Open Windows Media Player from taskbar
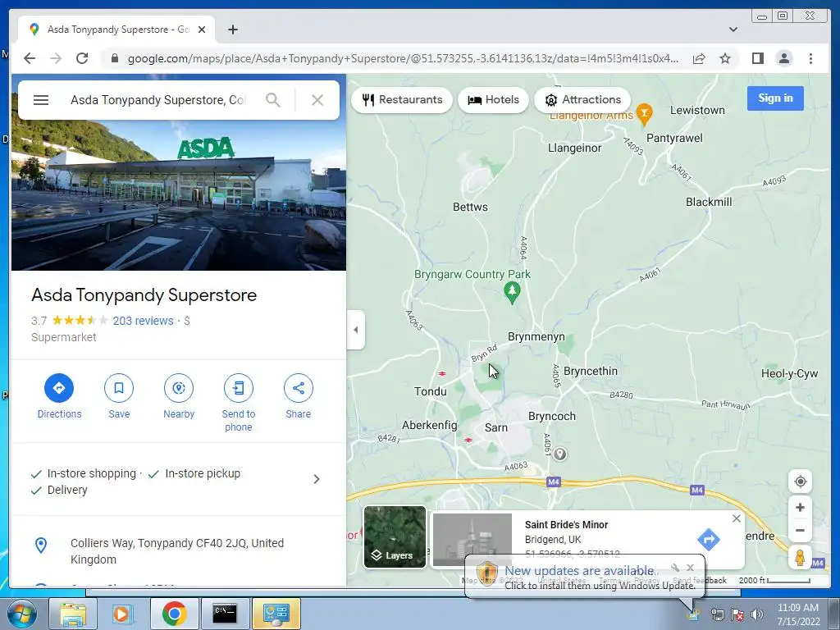Viewport: 840px width, 630px height. coord(122,614)
